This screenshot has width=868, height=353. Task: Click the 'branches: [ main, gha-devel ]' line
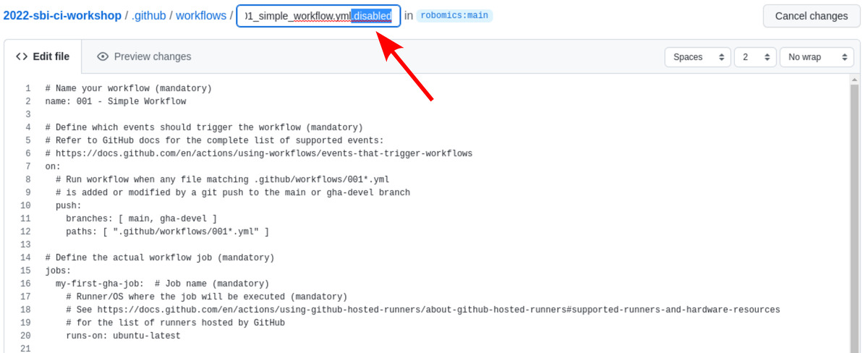pyautogui.click(x=141, y=218)
